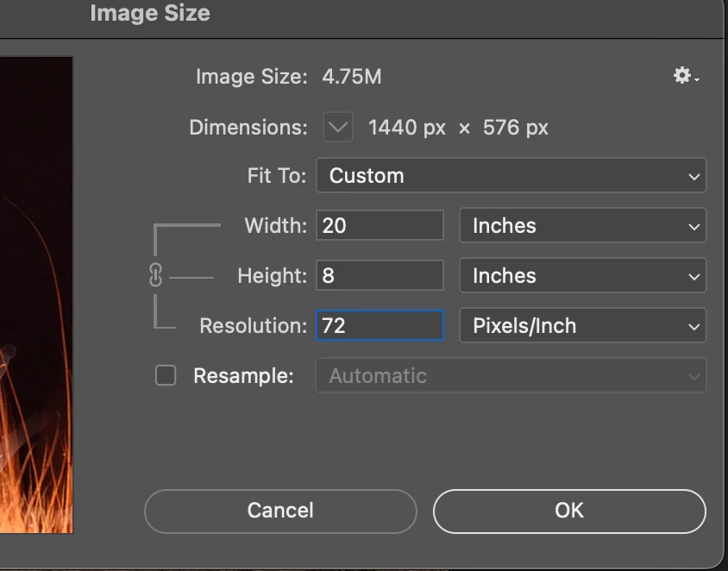Click the Height value field
Image resolution: width=728 pixels, height=571 pixels.
point(380,276)
